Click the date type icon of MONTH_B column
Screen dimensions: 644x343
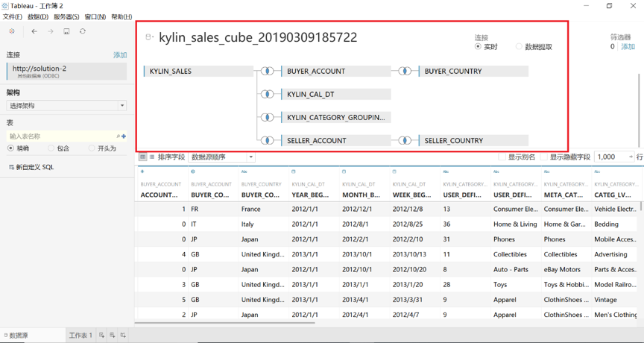click(344, 171)
